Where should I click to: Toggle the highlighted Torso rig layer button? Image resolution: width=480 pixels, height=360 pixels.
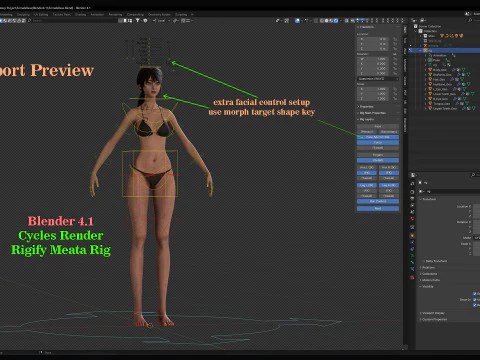[378, 142]
